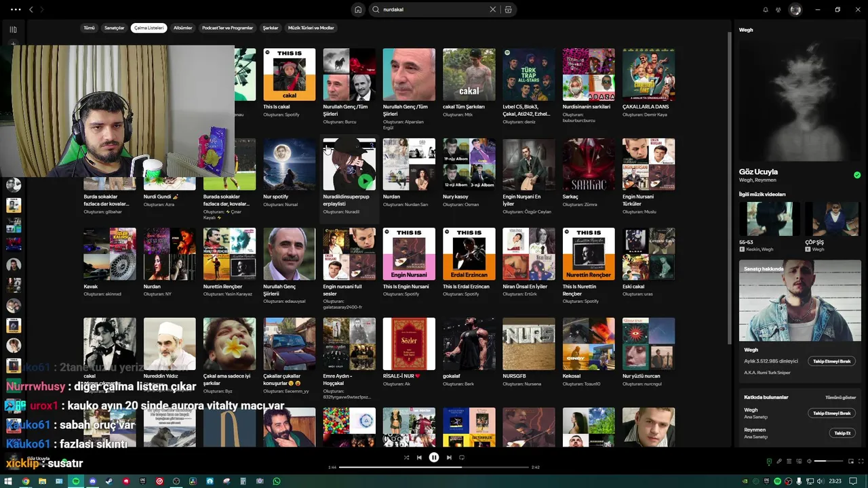Toggle saved checkmark for Göz Ucuyla
868x488 pixels.
pyautogui.click(x=857, y=175)
